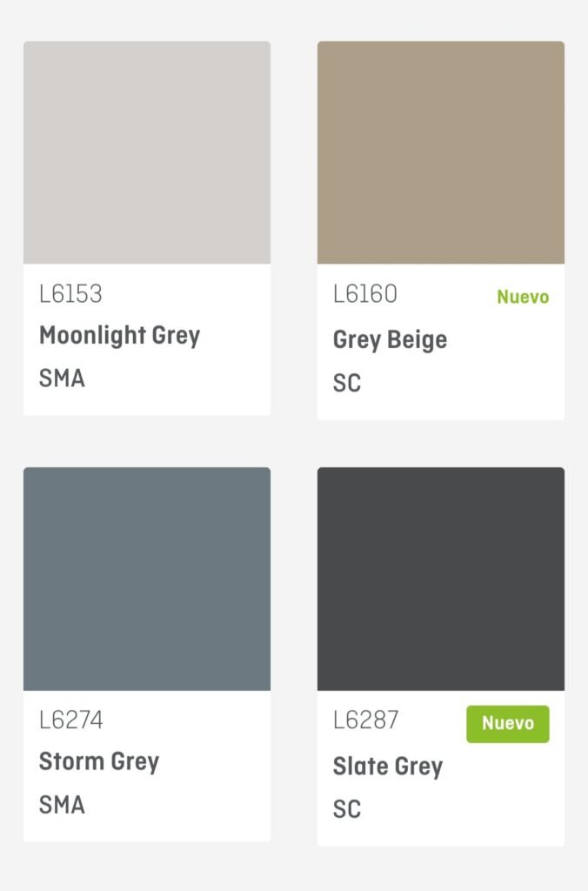Click the L6160 product code
588x891 pixels.
[x=364, y=294]
